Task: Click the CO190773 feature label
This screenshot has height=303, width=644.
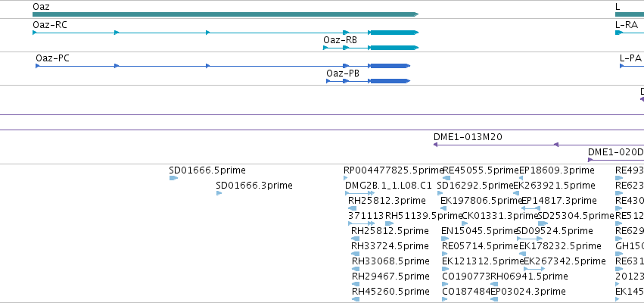Action: (x=467, y=276)
